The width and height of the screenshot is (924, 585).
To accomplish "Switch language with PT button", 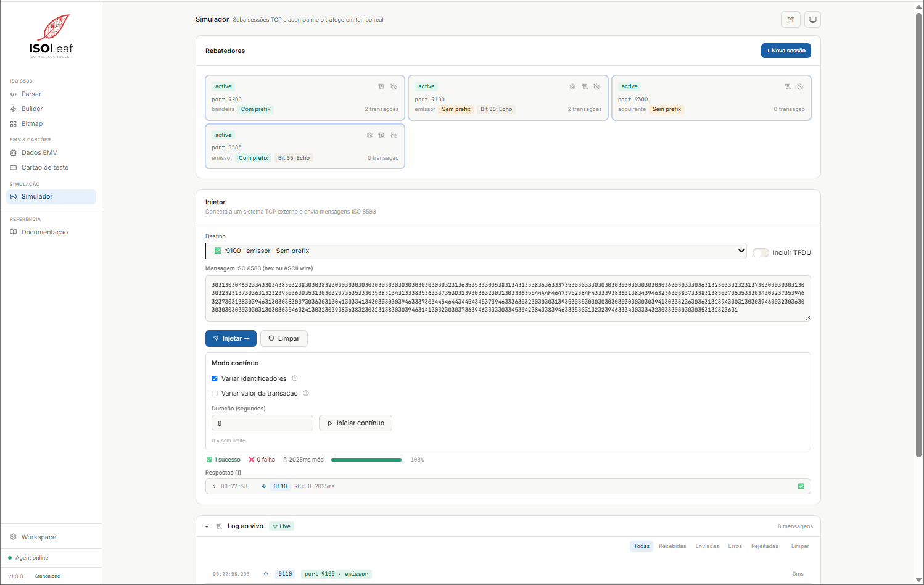I will tap(791, 20).
